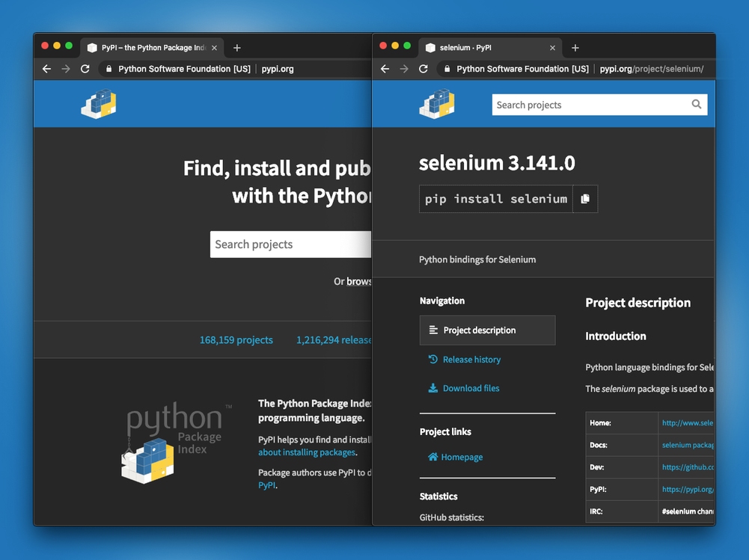Focus the Search projects field on PyPI home
This screenshot has width=749, height=560.
[290, 244]
